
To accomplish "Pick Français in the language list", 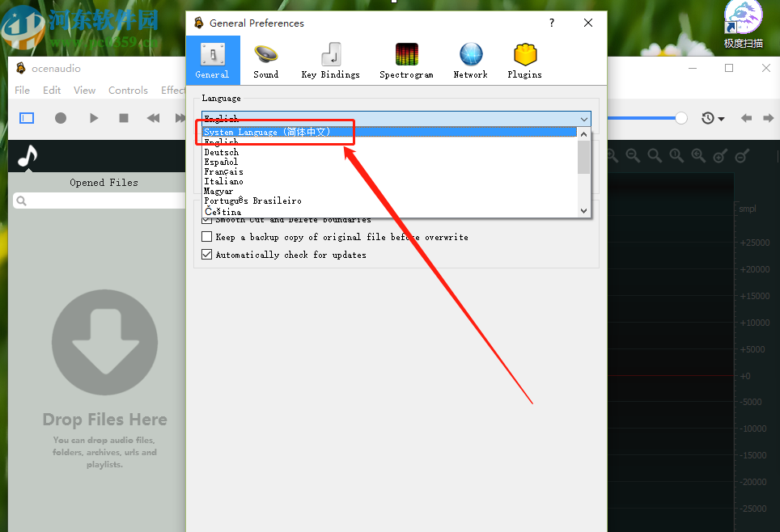I will [390, 171].
